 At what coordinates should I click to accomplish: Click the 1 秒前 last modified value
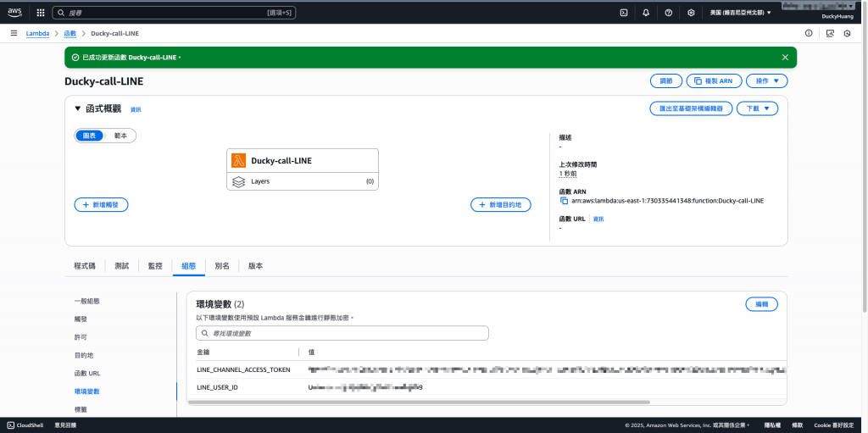click(569, 174)
